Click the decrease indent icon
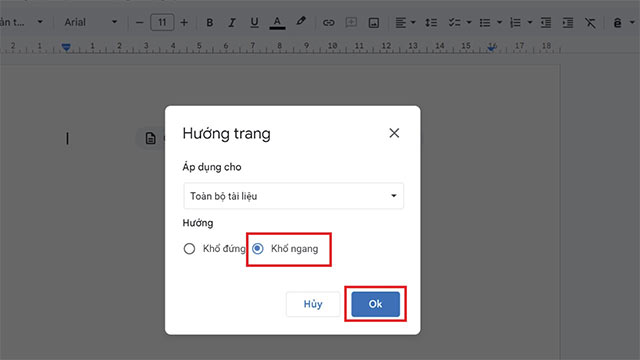 (546, 23)
